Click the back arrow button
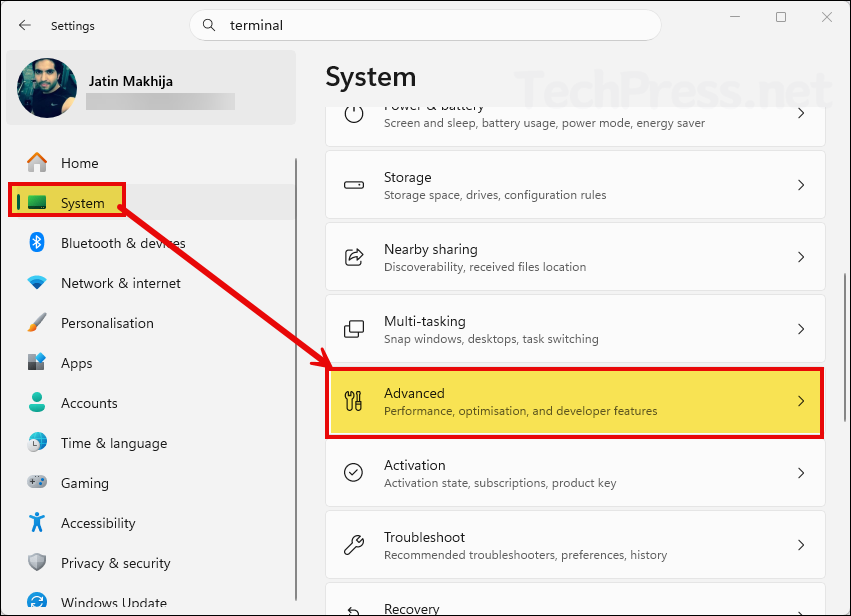The height and width of the screenshot is (616, 851). [24, 25]
